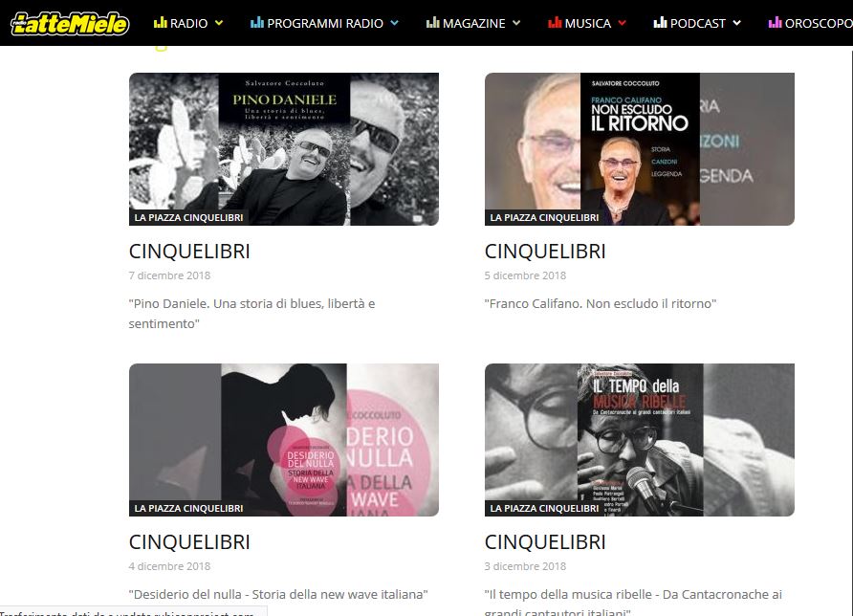Screen dimensions: 853x616
Task: Open the CINQUELIBRI title dated 3 dicembre 2018
Action: (x=545, y=542)
